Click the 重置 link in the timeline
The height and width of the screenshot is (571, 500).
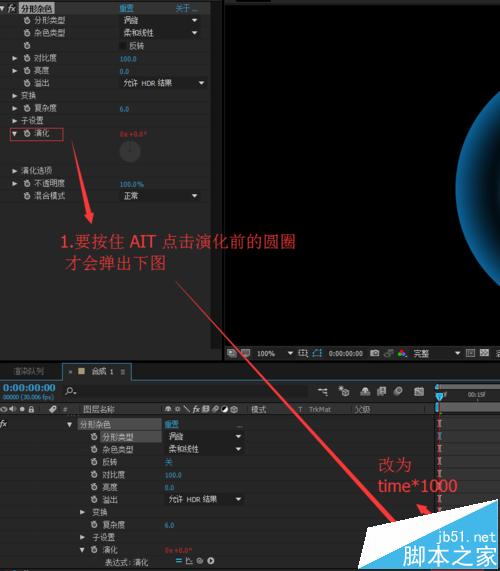(x=172, y=424)
